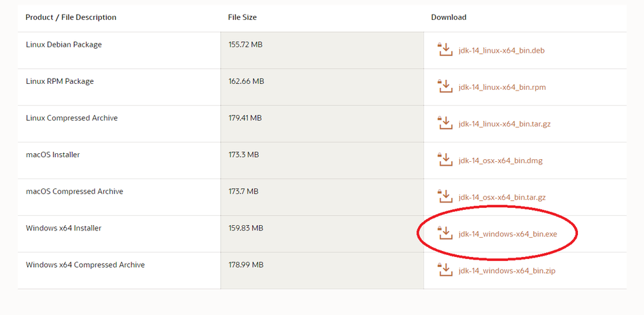Click download icon for jdk-14_osx-x64_bin.tar.gz
This screenshot has height=315, width=644.
click(445, 196)
